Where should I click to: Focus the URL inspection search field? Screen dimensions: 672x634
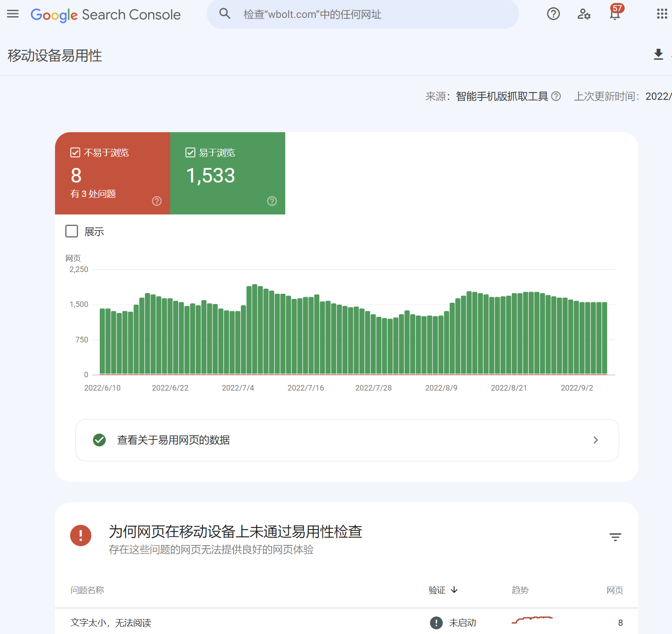[362, 14]
